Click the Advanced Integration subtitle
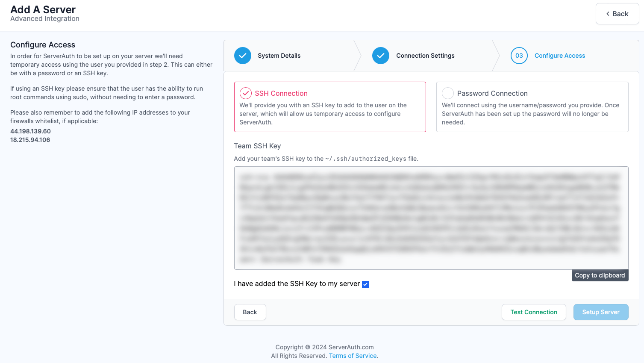The image size is (644, 363). point(45,19)
